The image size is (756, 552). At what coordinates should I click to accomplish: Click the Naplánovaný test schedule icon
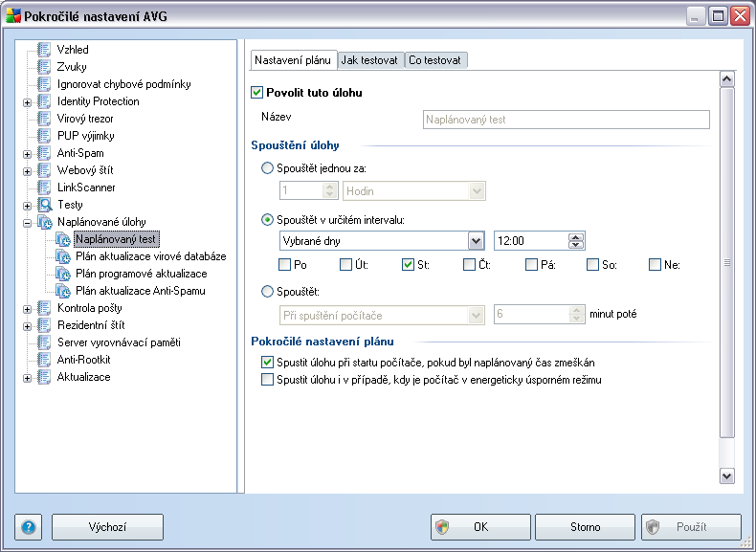coord(62,239)
